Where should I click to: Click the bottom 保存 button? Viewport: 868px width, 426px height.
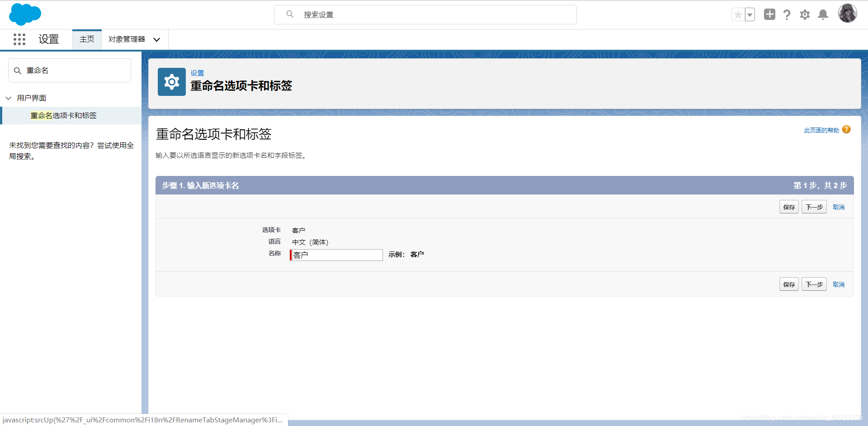click(789, 284)
